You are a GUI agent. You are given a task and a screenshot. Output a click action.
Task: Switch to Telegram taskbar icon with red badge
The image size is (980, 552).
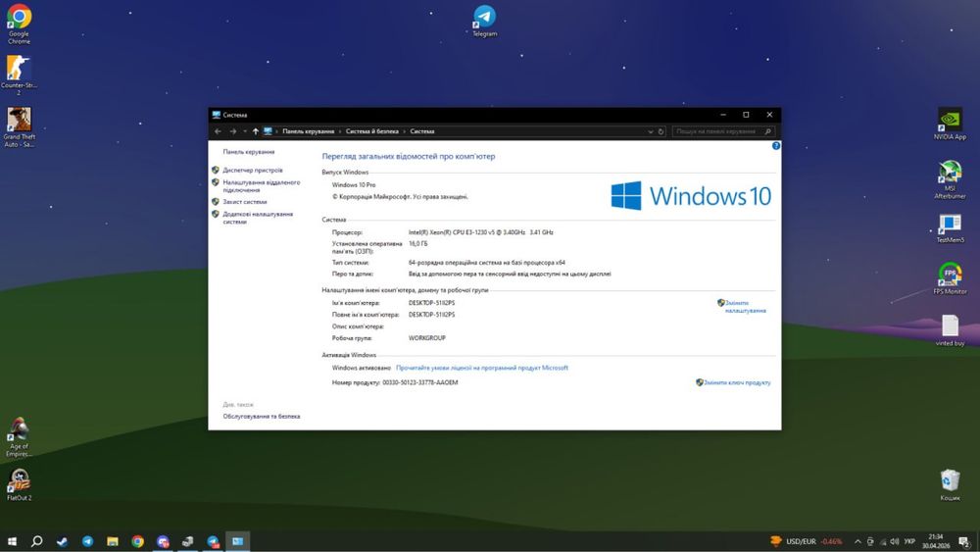pos(213,541)
